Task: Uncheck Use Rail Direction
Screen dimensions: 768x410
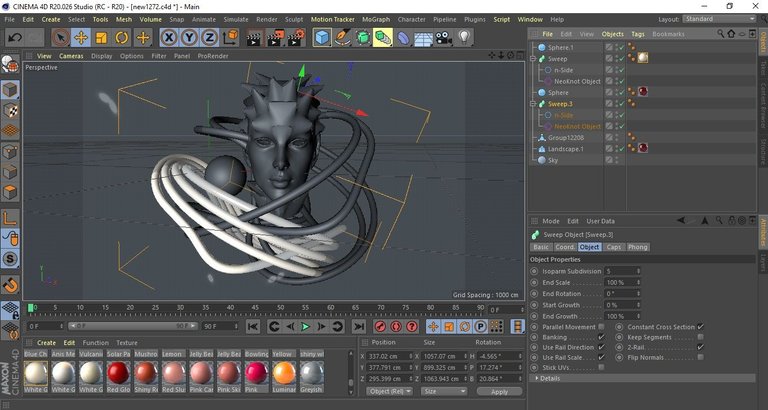Action: 601,347
